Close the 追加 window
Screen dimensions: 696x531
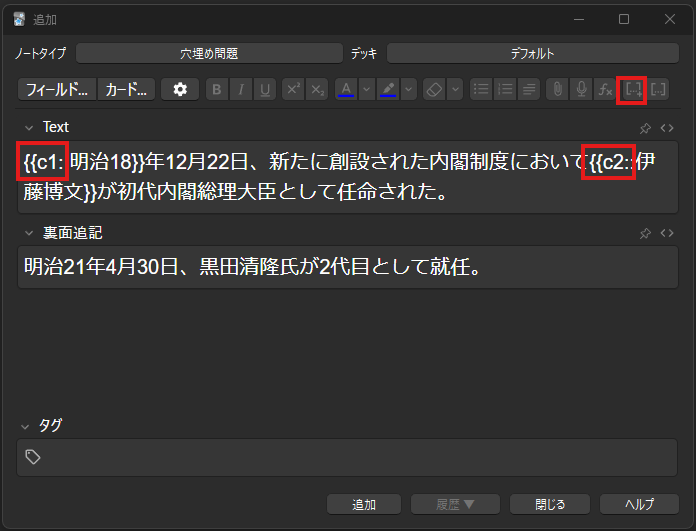[x=669, y=19]
